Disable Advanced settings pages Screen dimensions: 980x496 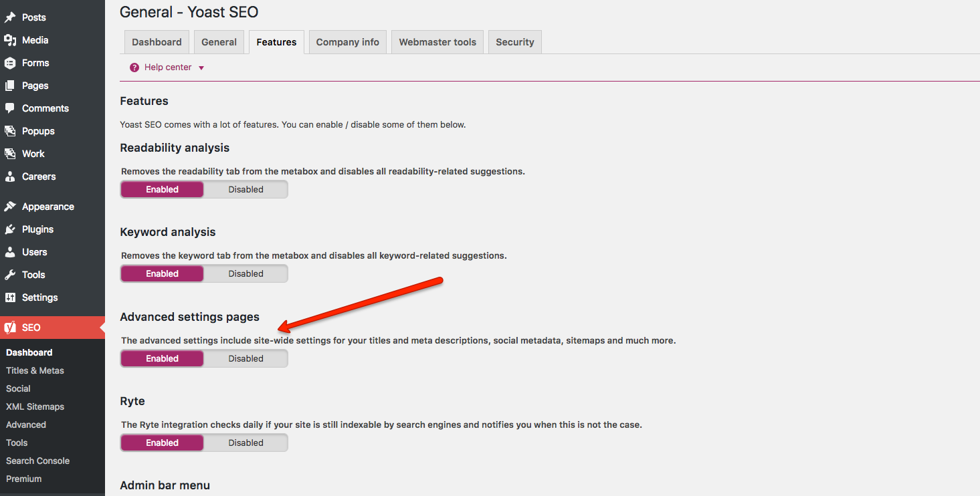pyautogui.click(x=246, y=358)
